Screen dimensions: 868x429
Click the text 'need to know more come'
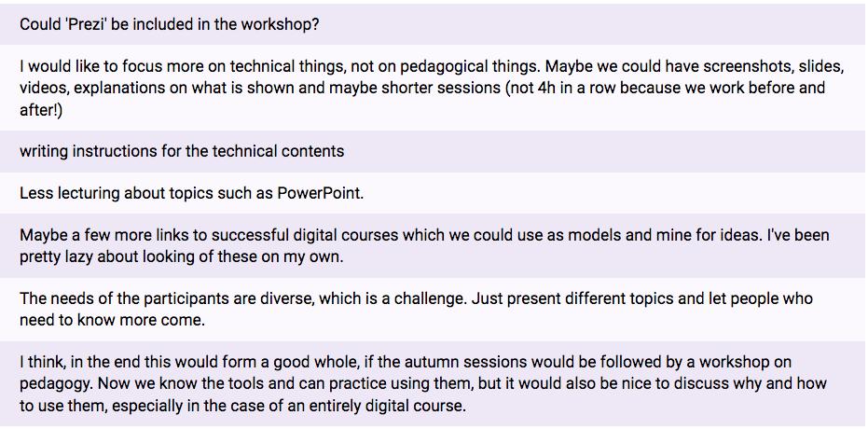pos(112,321)
